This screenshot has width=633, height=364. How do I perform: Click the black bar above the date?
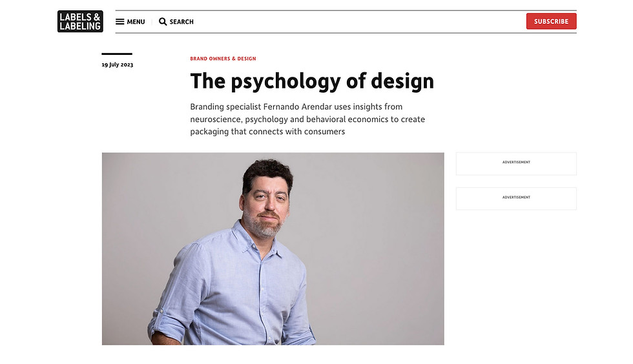pyautogui.click(x=117, y=54)
